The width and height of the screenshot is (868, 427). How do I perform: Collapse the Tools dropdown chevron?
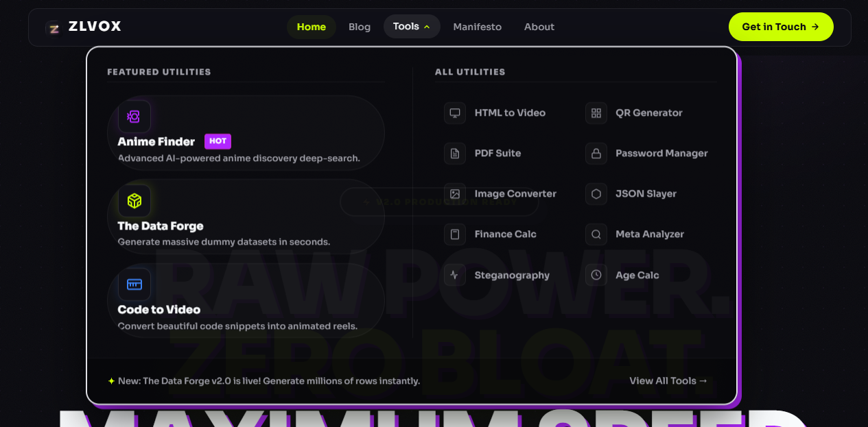[x=427, y=26]
